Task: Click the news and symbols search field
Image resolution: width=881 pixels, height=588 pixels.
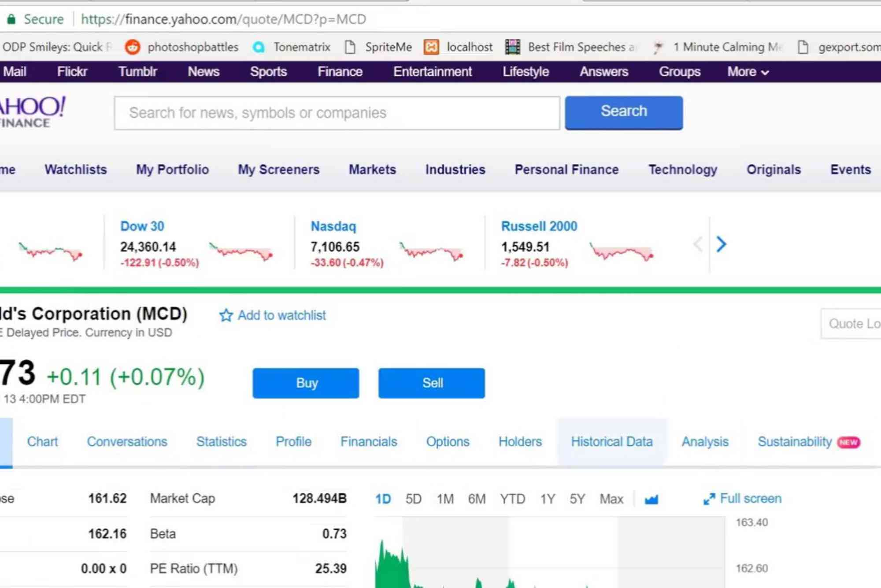Action: pyautogui.click(x=337, y=113)
